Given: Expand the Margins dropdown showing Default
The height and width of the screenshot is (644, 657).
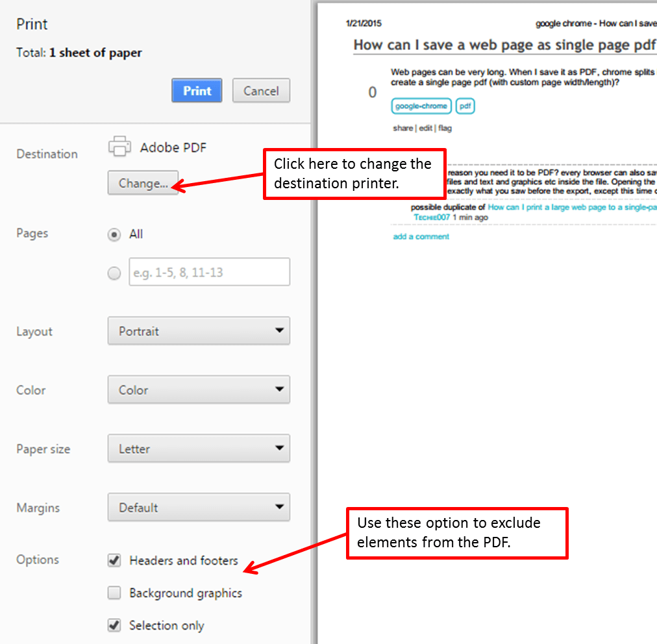Looking at the screenshot, I should click(199, 508).
